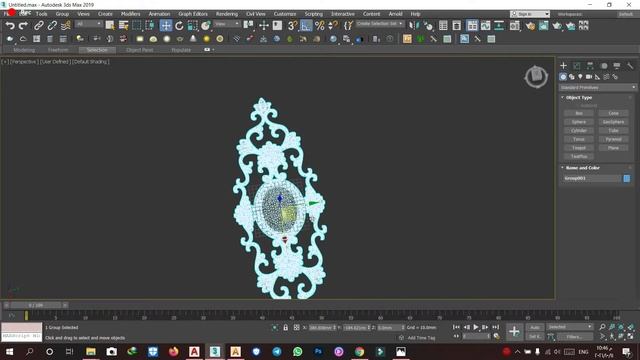Click the Redo arrow icon
Viewport: 640px width, 360px height.
[23, 26]
